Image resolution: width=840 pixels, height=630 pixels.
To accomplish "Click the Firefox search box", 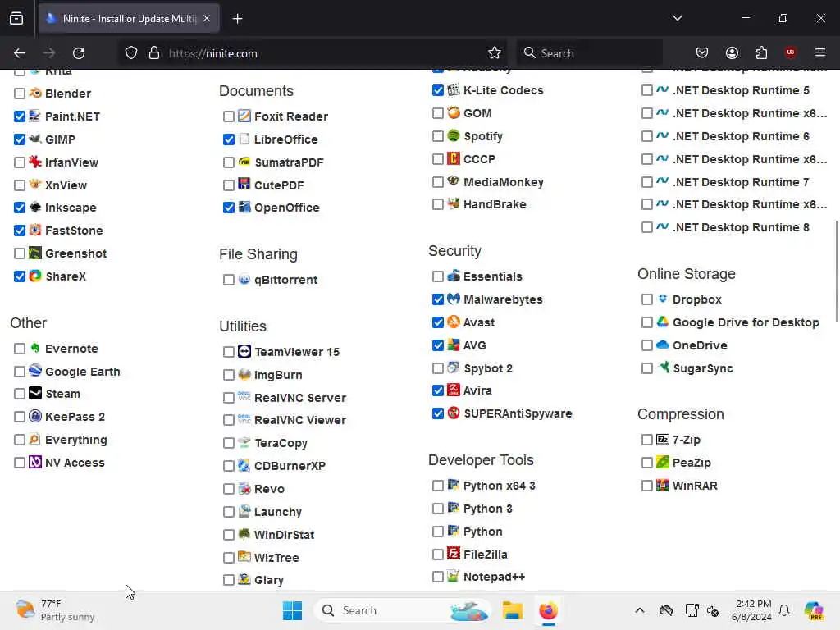I will coord(589,53).
